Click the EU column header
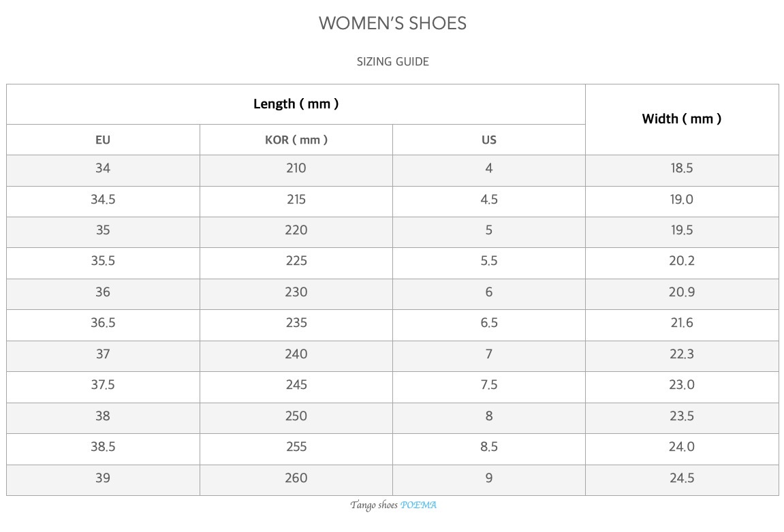Image resolution: width=784 pixels, height=532 pixels. coord(103,140)
